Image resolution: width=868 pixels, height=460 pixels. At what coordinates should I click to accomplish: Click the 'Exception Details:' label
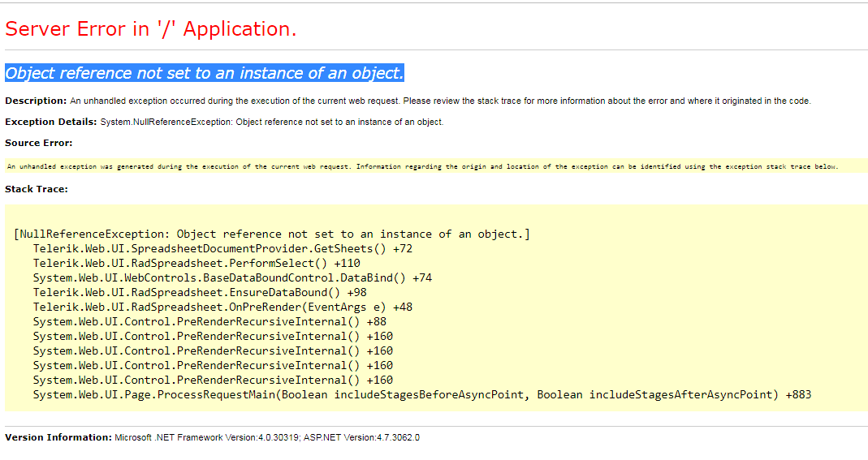51,122
